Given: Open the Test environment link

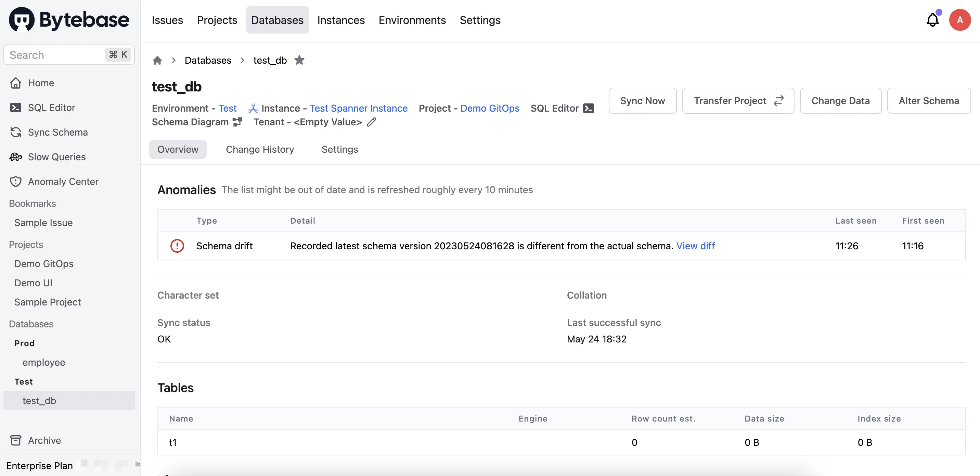Looking at the screenshot, I should coord(227,108).
